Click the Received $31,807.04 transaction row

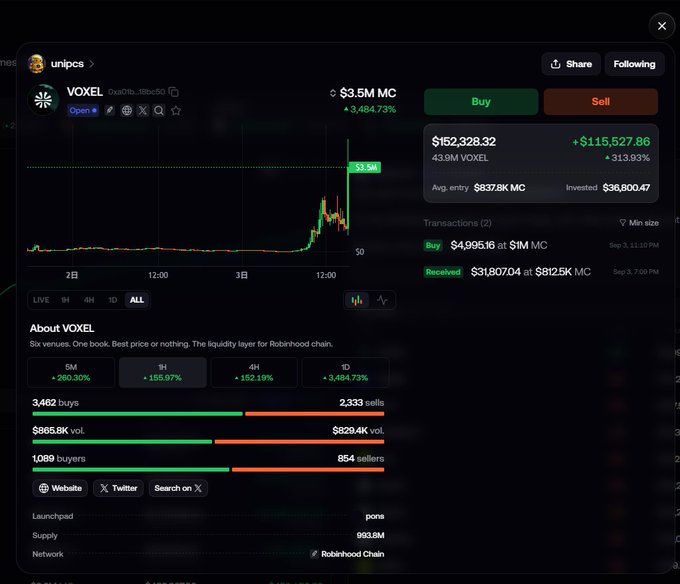click(x=541, y=272)
